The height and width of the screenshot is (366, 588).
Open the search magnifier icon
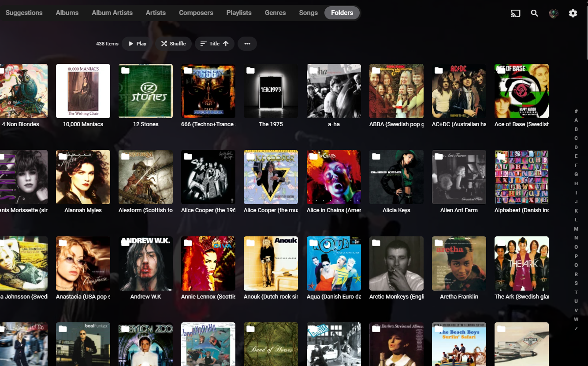click(534, 13)
